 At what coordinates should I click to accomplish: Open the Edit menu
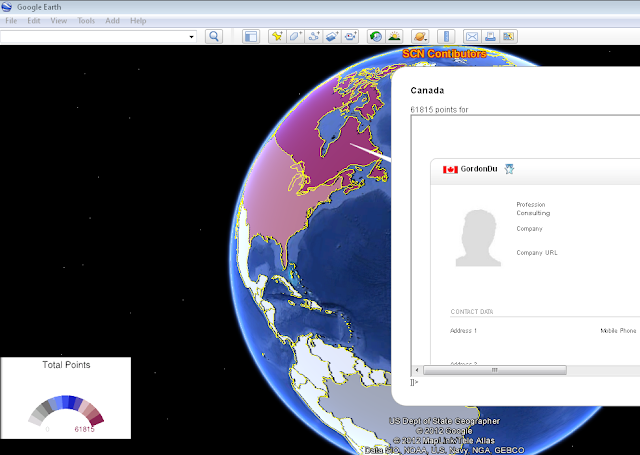[34, 21]
